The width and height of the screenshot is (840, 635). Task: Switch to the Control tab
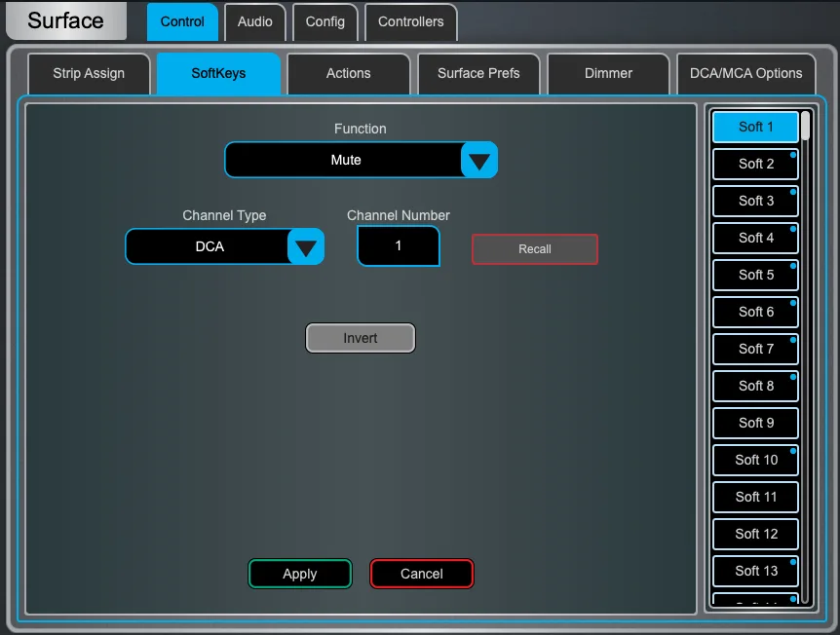pyautogui.click(x=182, y=22)
